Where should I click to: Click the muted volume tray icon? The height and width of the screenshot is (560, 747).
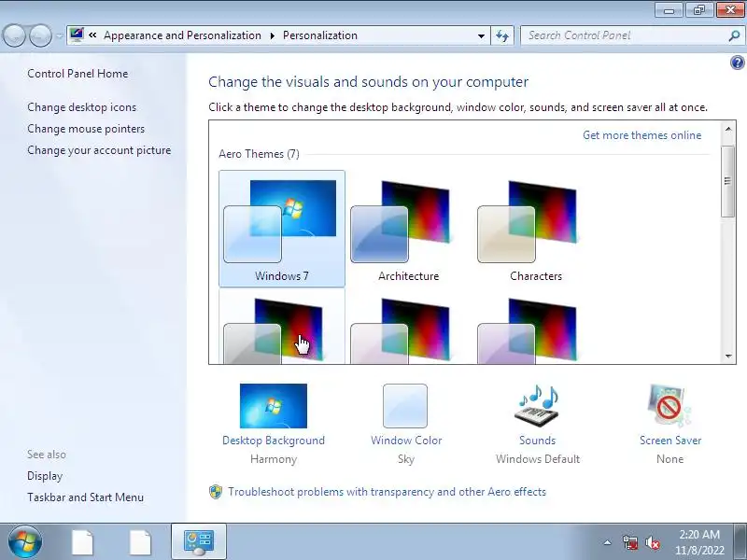point(652,542)
